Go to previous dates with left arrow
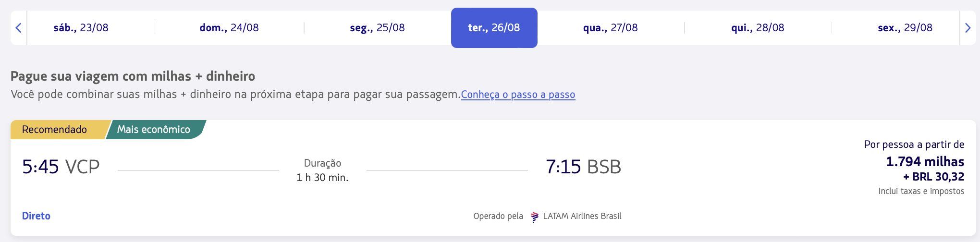Screen dimensions: 980x242 pyautogui.click(x=18, y=28)
